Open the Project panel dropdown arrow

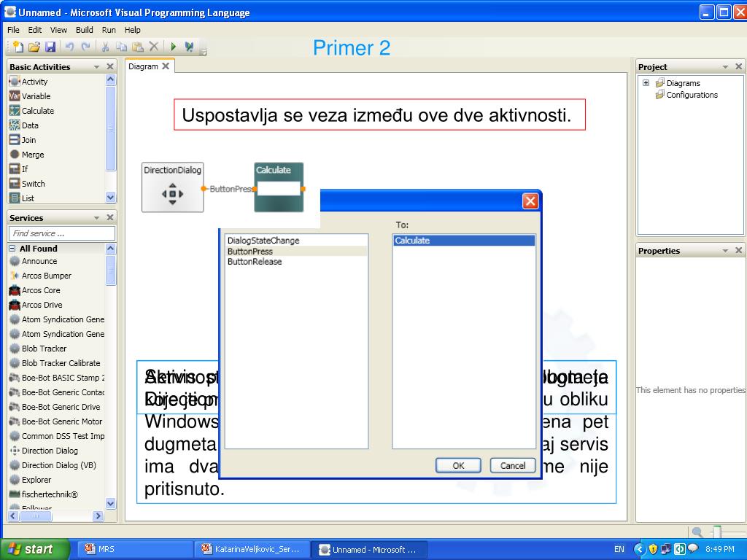point(726,66)
